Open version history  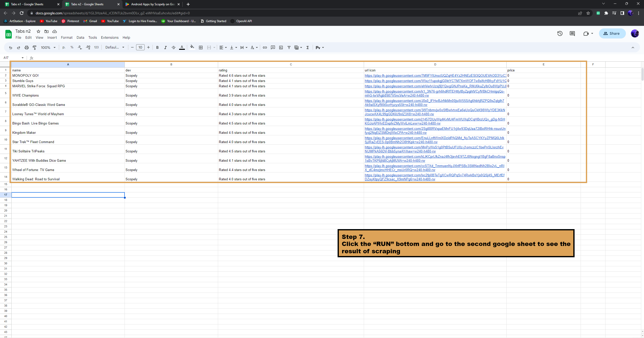coord(560,33)
